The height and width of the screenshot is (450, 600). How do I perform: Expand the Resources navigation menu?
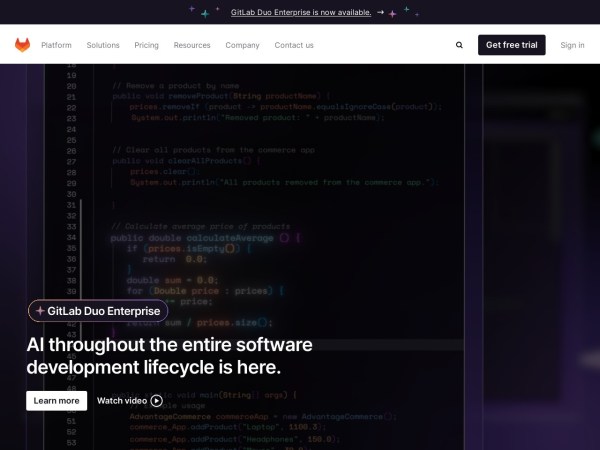pos(192,45)
